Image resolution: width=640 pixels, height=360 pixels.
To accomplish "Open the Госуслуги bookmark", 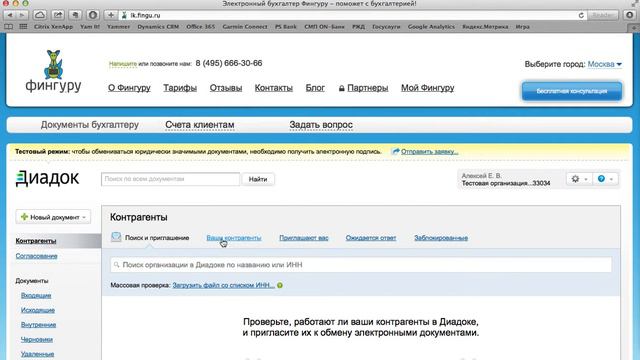I will [x=386, y=27].
